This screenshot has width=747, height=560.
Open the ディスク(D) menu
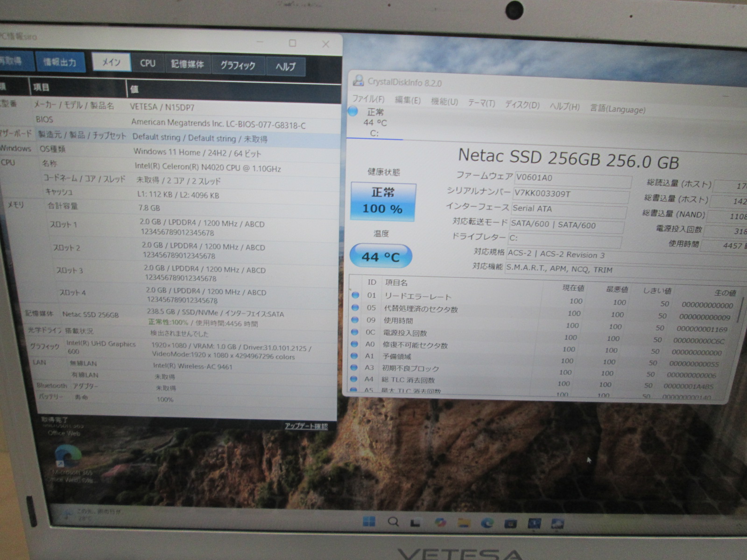522,105
